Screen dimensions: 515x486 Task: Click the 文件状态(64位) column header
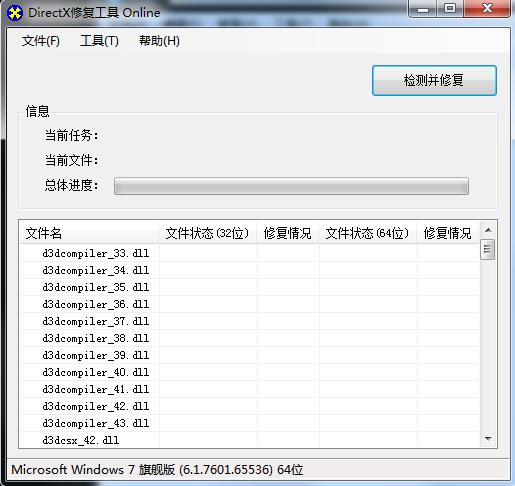click(x=367, y=233)
